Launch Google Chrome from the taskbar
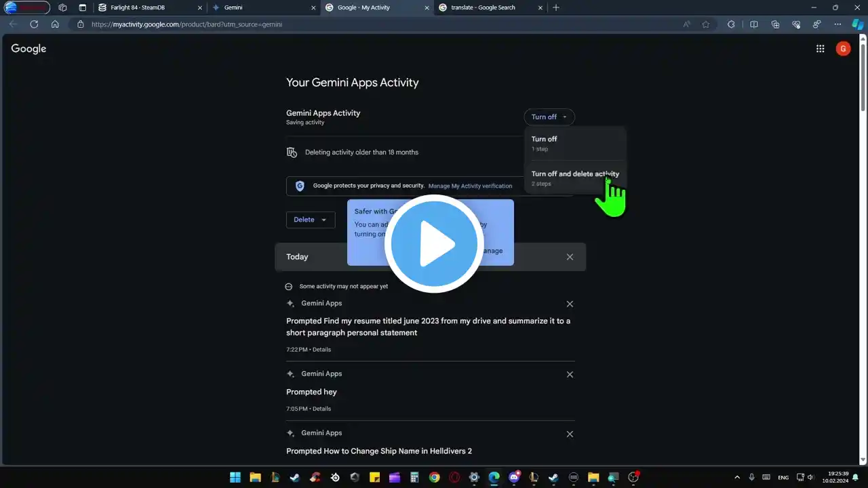Image resolution: width=868 pixels, height=488 pixels. point(434,477)
